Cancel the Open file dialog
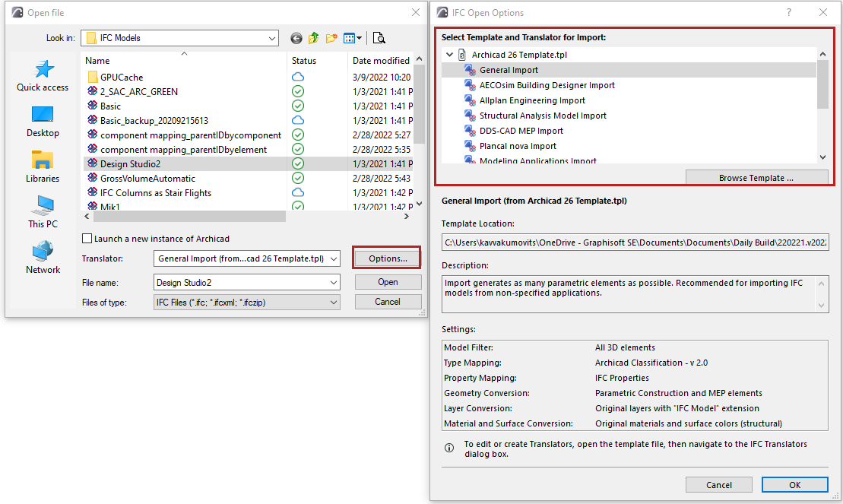Viewport: 843px width, 504px height. pos(388,302)
